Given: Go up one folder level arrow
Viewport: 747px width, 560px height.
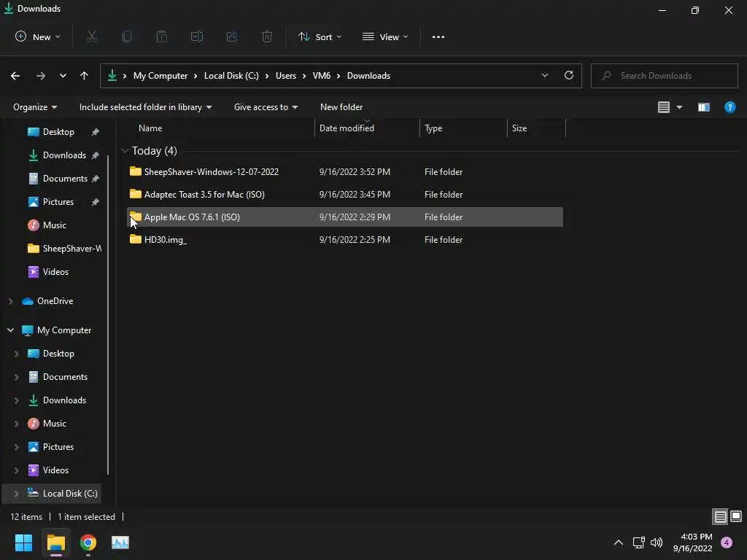Looking at the screenshot, I should [x=85, y=76].
